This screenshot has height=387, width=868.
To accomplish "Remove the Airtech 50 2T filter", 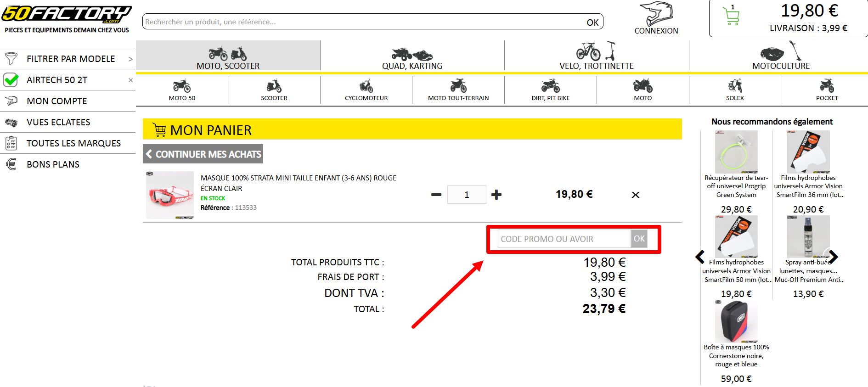I will (130, 80).
